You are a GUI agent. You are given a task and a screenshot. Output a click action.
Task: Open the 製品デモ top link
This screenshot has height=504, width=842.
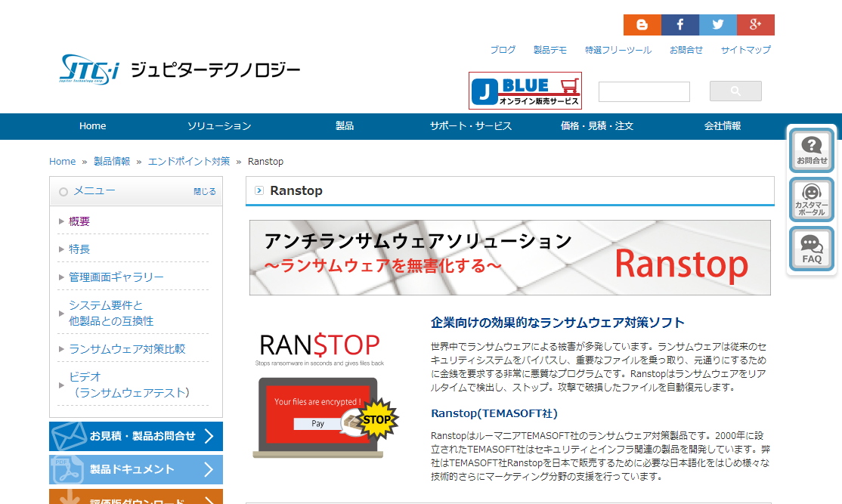click(x=550, y=50)
